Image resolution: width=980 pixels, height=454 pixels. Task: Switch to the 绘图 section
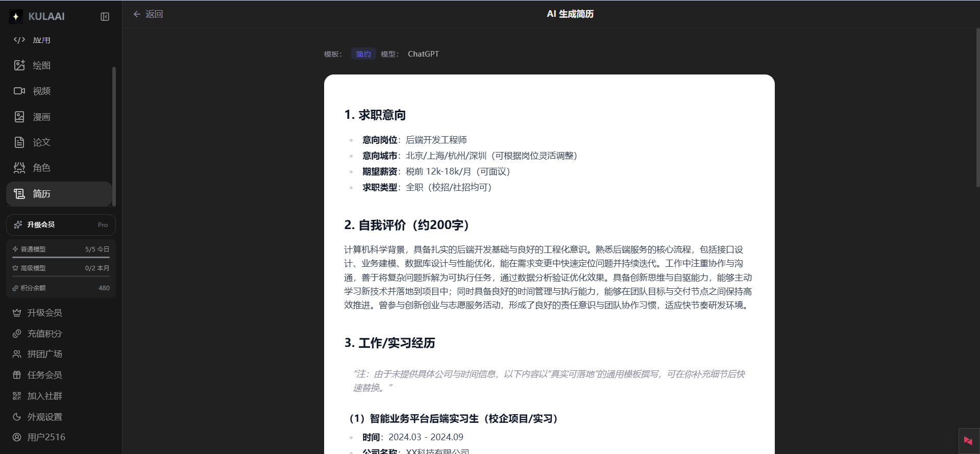click(x=59, y=65)
